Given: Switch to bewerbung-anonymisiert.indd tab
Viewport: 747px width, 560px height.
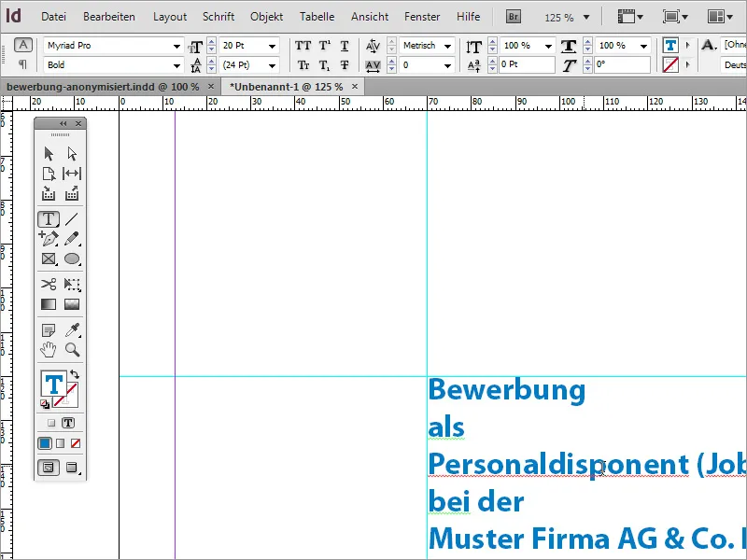Looking at the screenshot, I should pyautogui.click(x=103, y=87).
